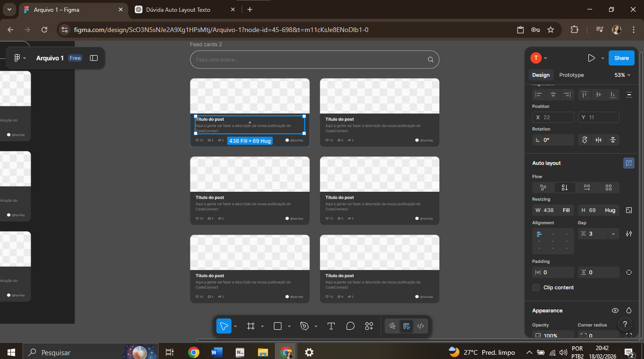Toggle layer visibility eye in Appearance
The width and height of the screenshot is (644, 359).
pyautogui.click(x=615, y=310)
